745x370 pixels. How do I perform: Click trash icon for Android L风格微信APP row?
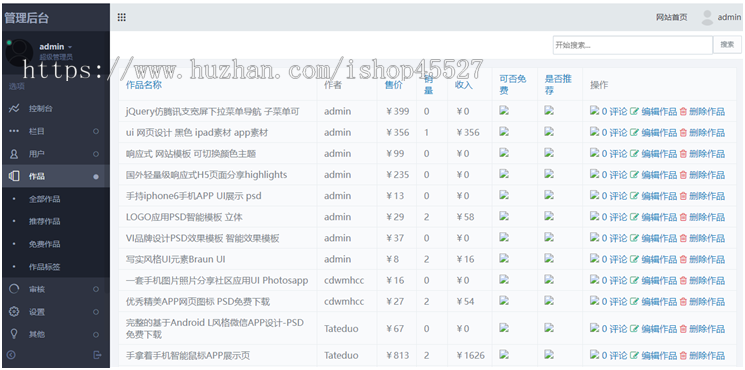pyautogui.click(x=683, y=329)
